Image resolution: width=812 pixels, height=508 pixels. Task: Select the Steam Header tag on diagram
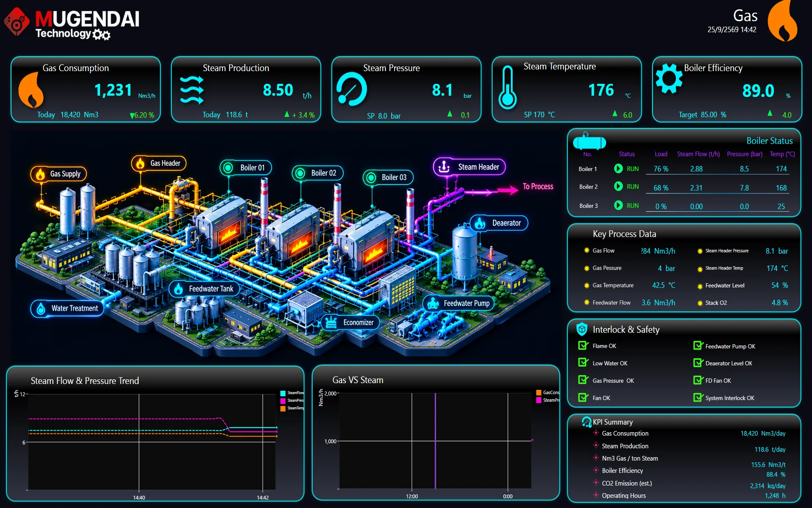469,167
